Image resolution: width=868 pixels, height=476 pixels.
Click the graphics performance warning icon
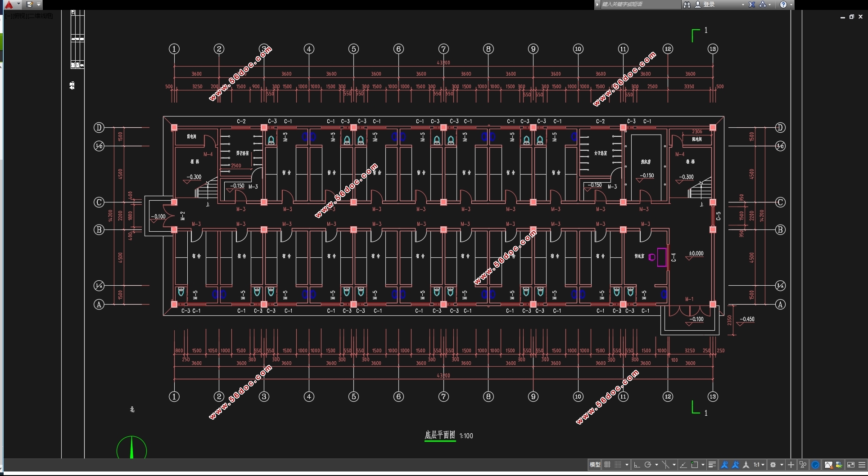pyautogui.click(x=828, y=465)
